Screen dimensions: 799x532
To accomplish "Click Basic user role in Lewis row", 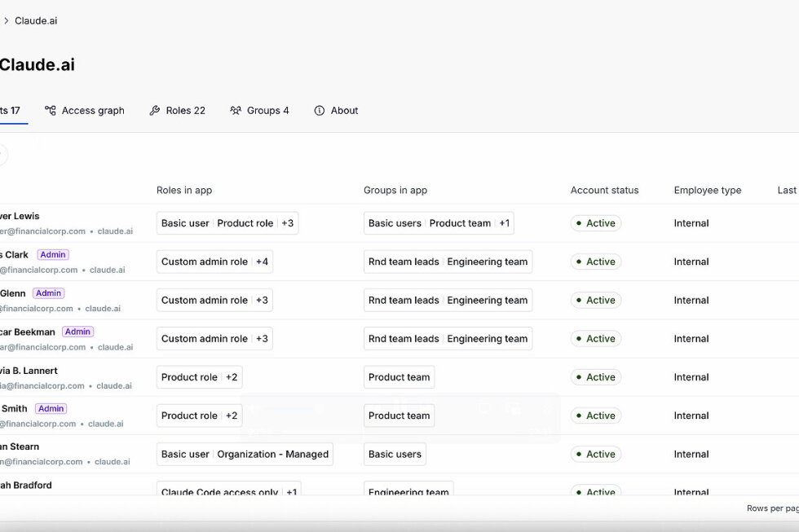I will 185,223.
